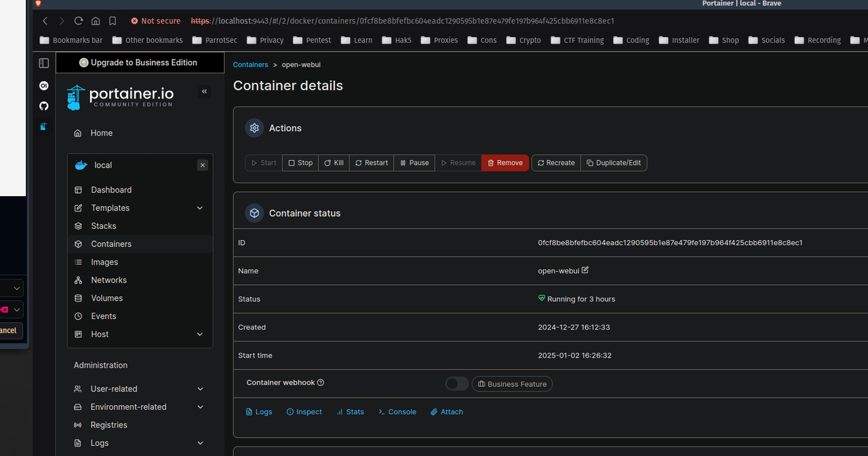Reload the page with refresh icon

79,21
